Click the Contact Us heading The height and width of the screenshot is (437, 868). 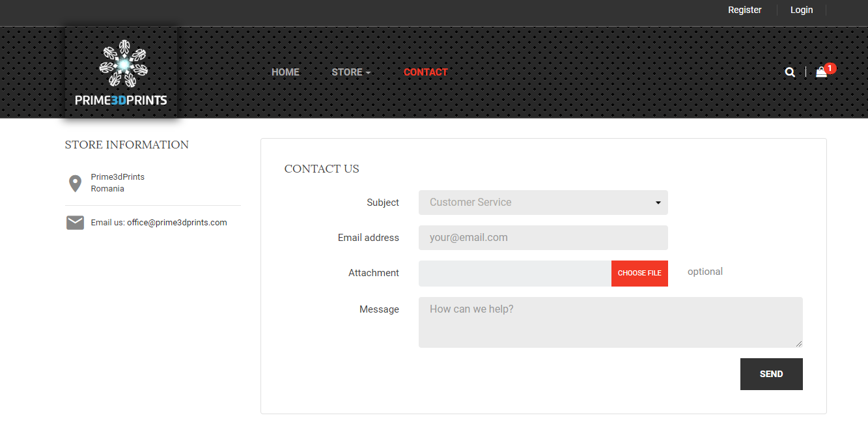pyautogui.click(x=322, y=169)
